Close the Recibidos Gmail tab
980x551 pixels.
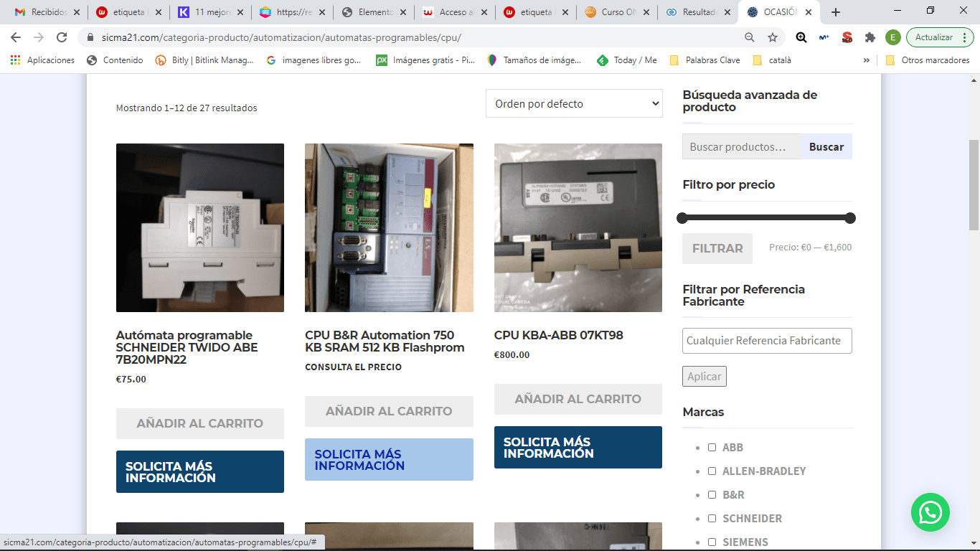(x=77, y=12)
